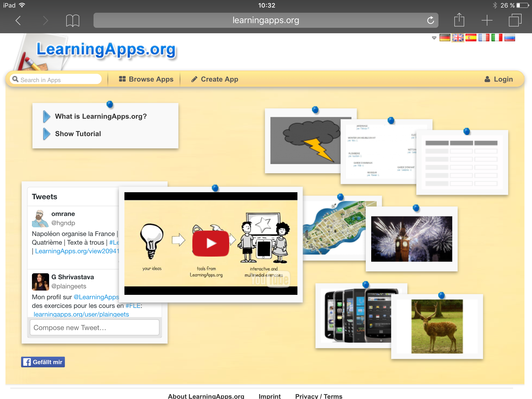Add a new tab with the plus icon
Screen dimensions: 532x399
click(x=487, y=20)
